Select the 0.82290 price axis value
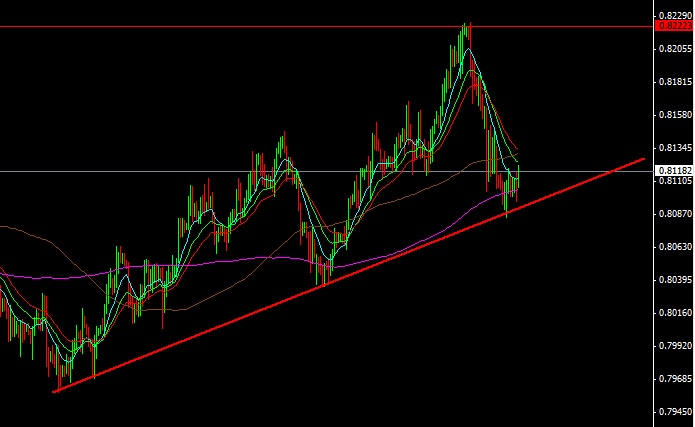695x427 pixels. 675,16
